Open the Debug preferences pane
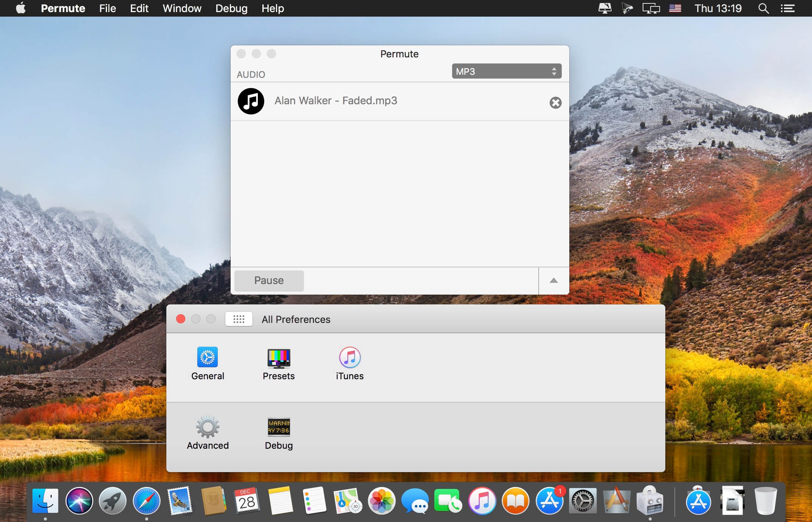 (279, 433)
